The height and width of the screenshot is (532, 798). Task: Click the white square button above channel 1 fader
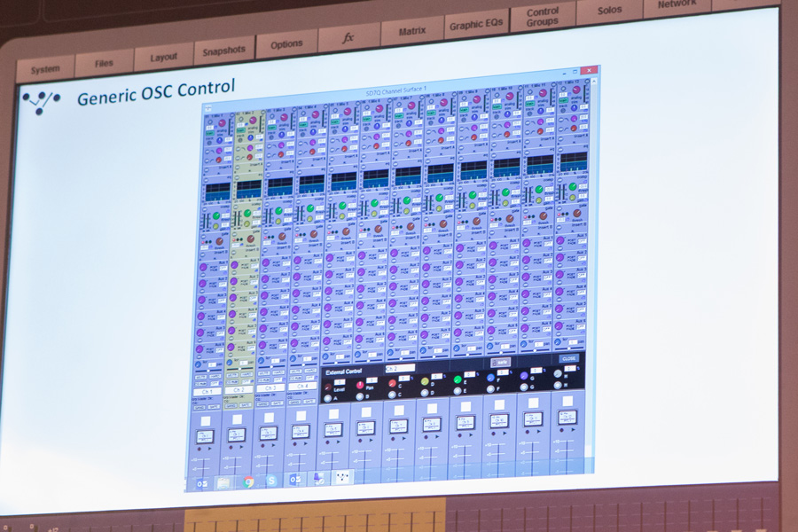[206, 421]
